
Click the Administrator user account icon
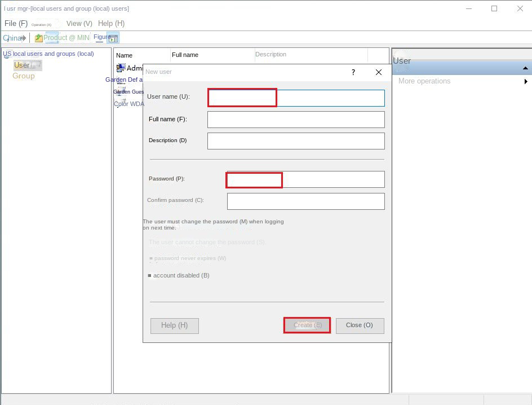tap(121, 68)
